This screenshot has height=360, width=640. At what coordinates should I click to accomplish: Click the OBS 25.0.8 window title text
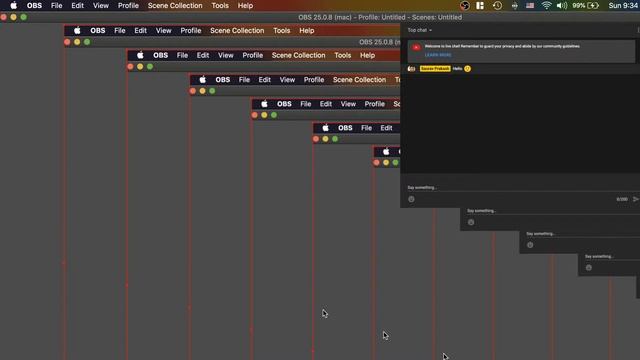click(380, 17)
